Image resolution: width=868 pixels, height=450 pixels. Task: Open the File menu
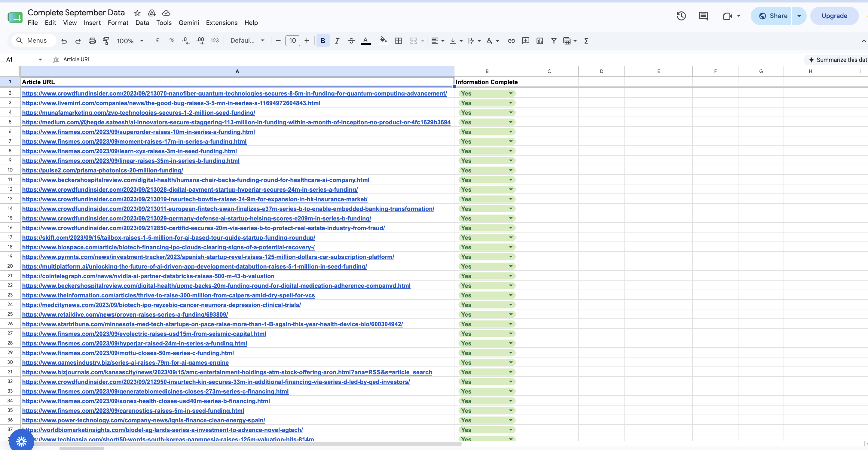33,23
